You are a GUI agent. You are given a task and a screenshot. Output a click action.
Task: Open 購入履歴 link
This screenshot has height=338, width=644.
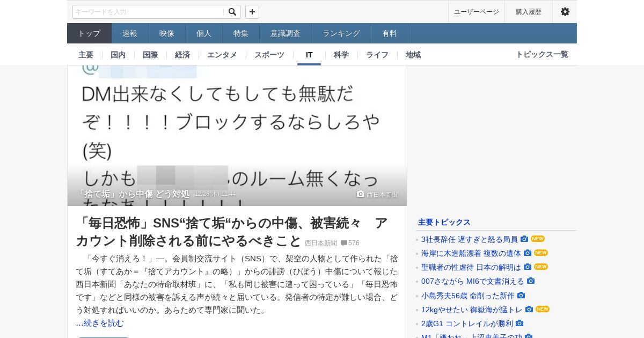pyautogui.click(x=529, y=12)
